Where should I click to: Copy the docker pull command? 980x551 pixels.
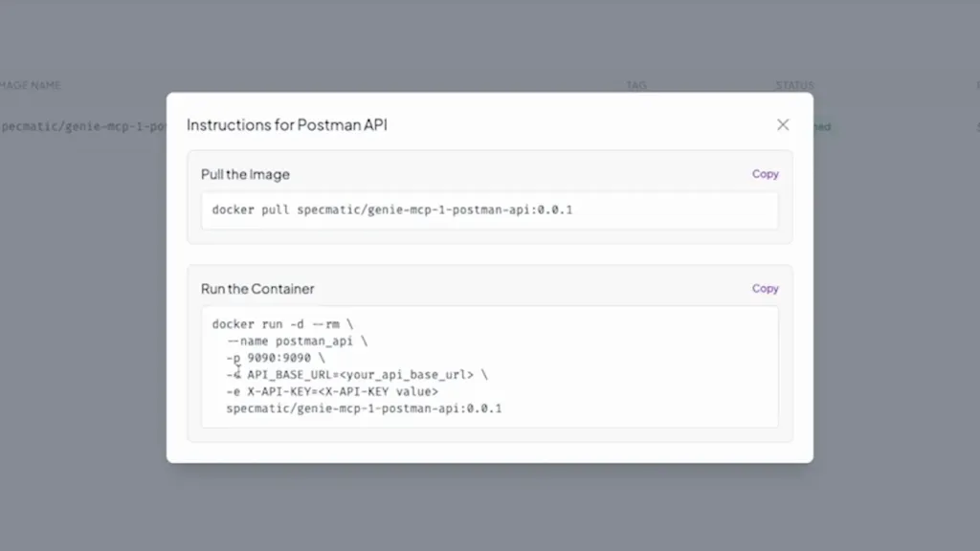coord(765,174)
